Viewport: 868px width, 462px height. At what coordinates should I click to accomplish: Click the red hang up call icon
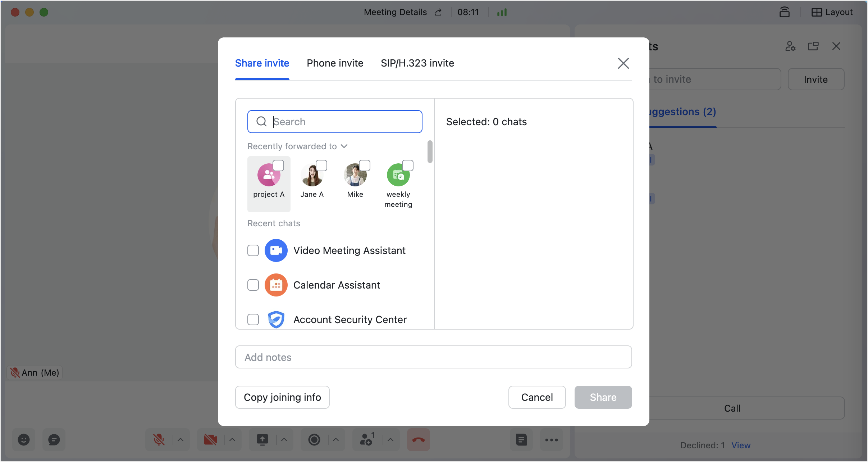tap(418, 439)
